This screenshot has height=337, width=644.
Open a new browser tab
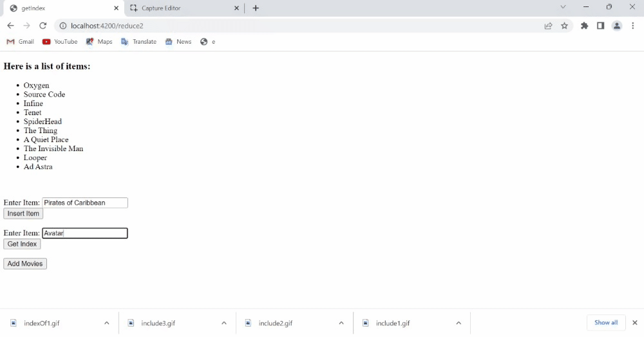point(256,8)
